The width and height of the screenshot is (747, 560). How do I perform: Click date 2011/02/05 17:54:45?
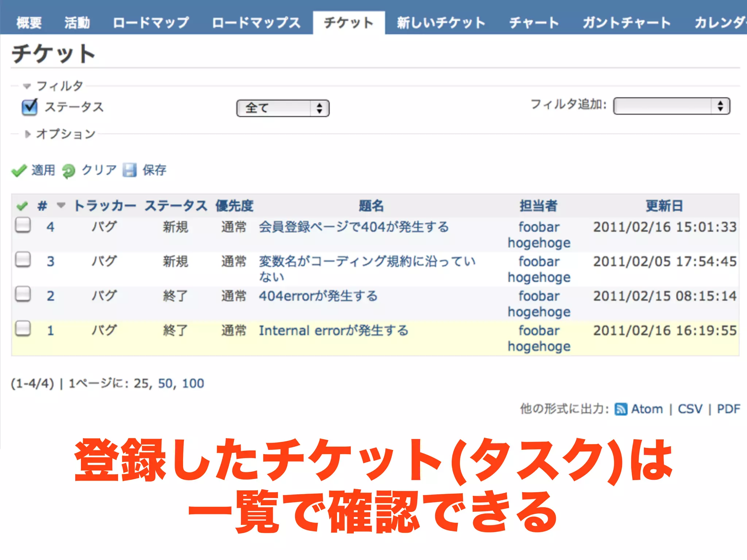pos(665,261)
